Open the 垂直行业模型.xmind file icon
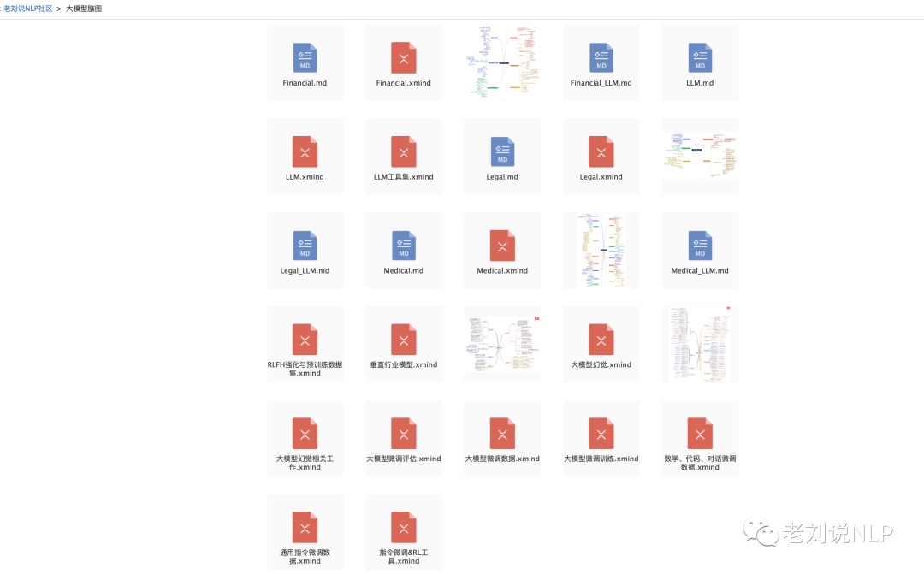The height and width of the screenshot is (574, 924). point(404,340)
